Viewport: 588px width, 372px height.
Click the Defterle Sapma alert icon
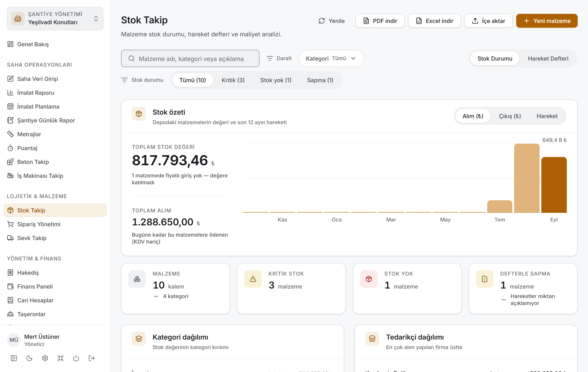point(485,279)
